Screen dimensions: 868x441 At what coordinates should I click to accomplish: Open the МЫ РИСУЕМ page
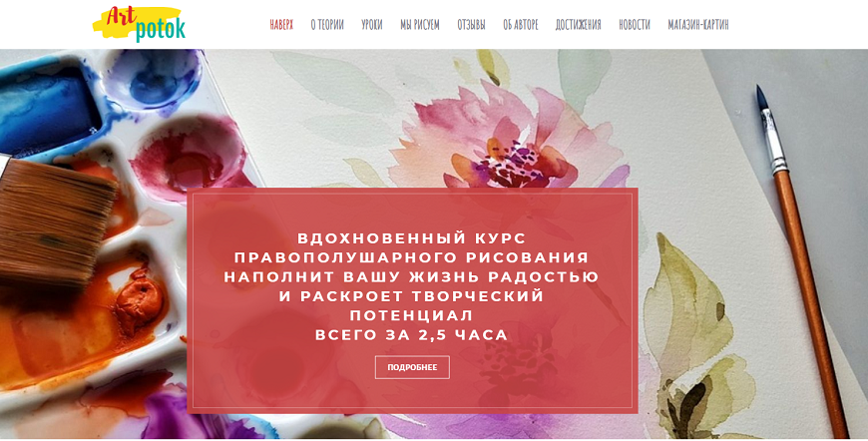[x=420, y=25]
